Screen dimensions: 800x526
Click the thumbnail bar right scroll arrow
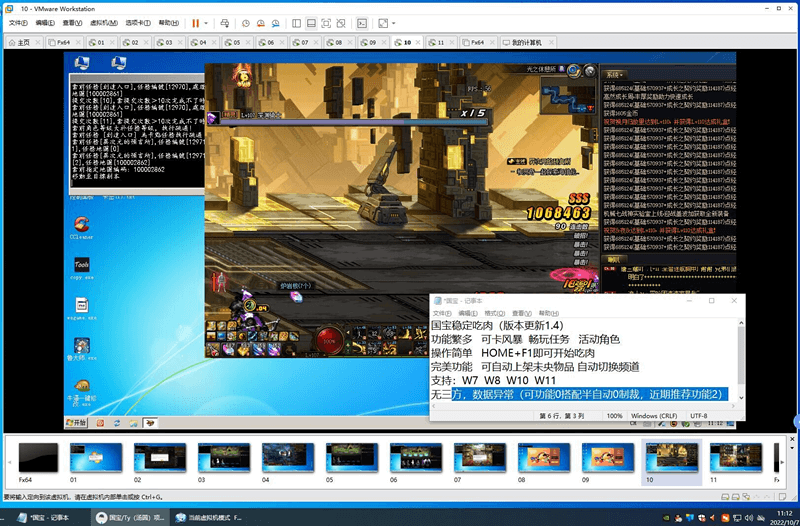[782, 462]
